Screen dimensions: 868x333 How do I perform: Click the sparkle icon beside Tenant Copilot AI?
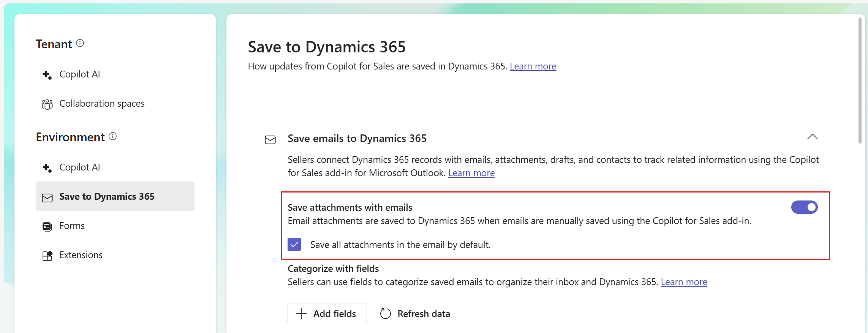47,75
